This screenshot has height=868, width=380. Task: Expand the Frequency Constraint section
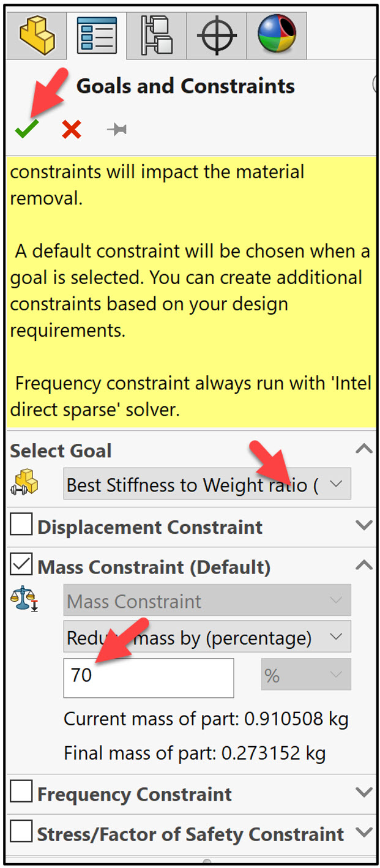(x=363, y=793)
